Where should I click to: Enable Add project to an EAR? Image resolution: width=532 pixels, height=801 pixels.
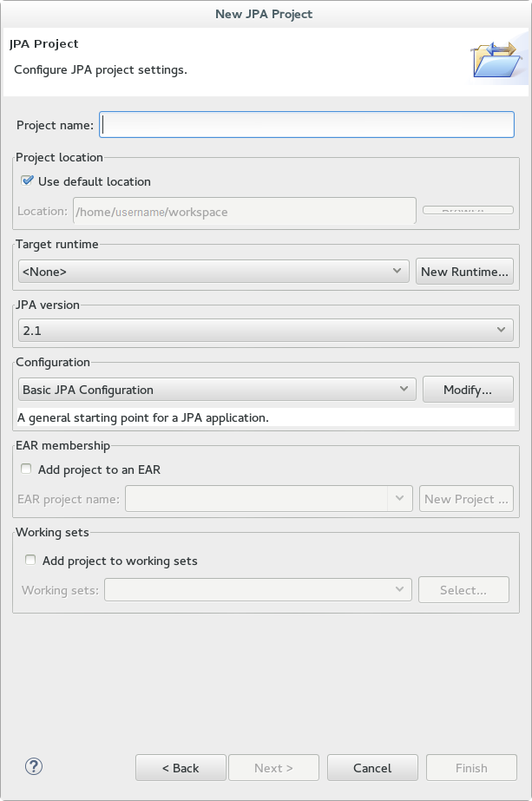(27, 469)
